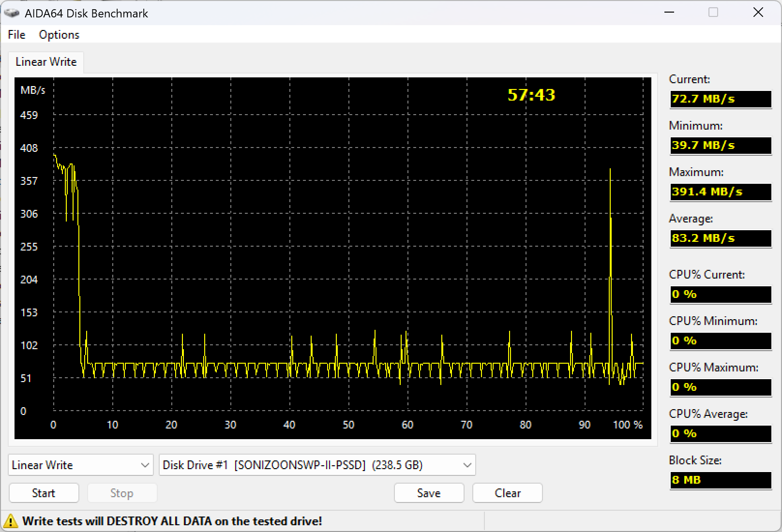The image size is (782, 532).
Task: Click the Block Size label
Action: pos(695,460)
